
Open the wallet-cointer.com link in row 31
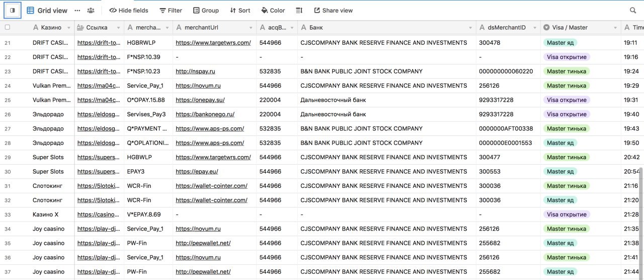211,186
